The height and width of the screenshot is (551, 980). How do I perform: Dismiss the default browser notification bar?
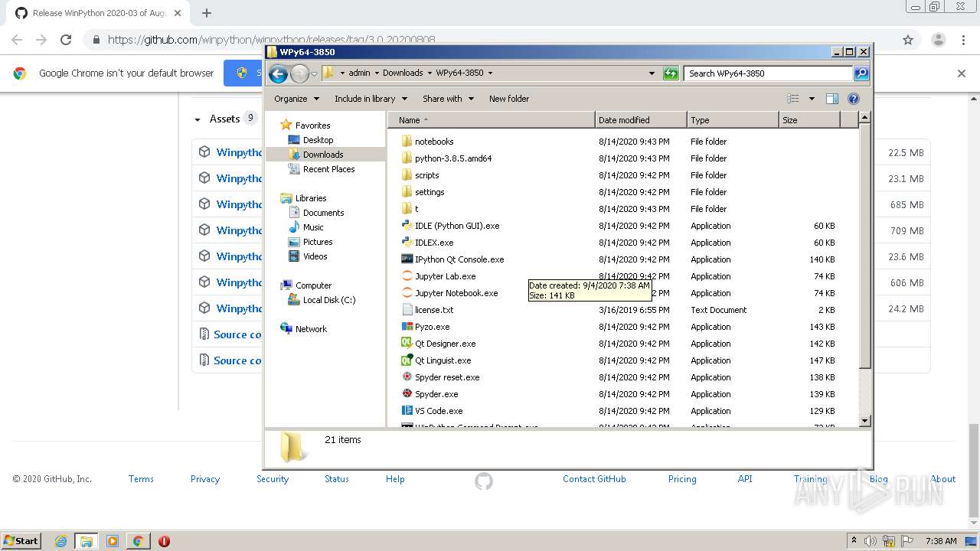pos(962,73)
